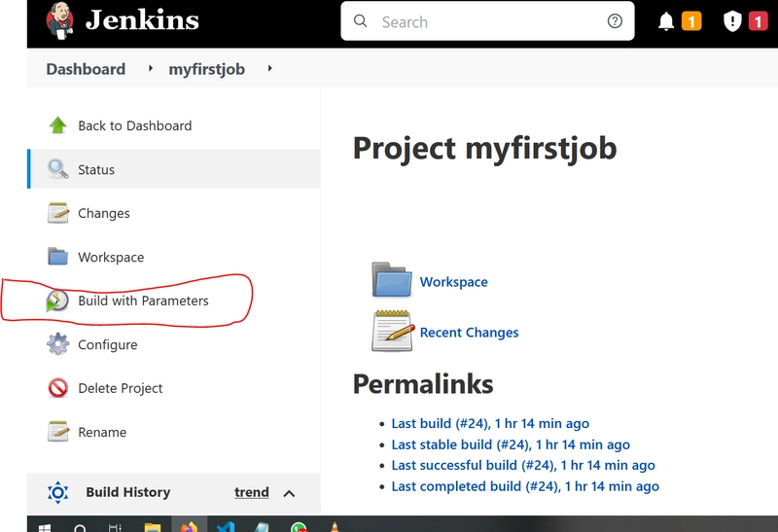
Task: Collapse the Build History panel chevron
Action: (289, 493)
